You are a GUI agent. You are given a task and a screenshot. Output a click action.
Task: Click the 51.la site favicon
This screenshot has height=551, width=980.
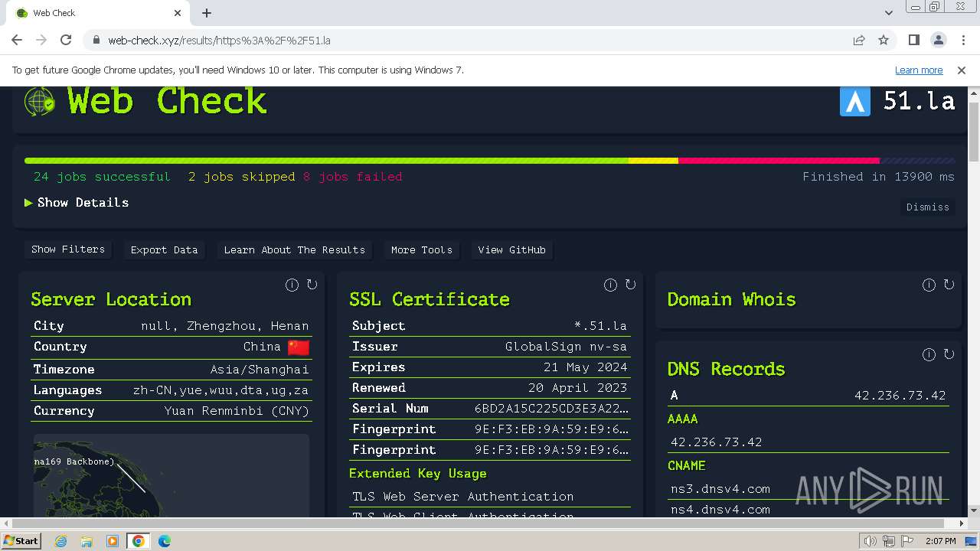coord(855,101)
